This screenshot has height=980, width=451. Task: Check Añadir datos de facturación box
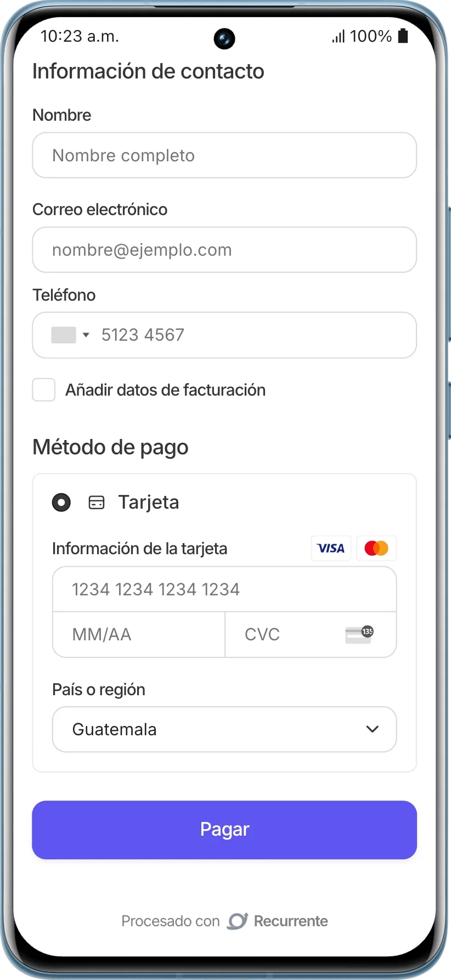point(44,390)
